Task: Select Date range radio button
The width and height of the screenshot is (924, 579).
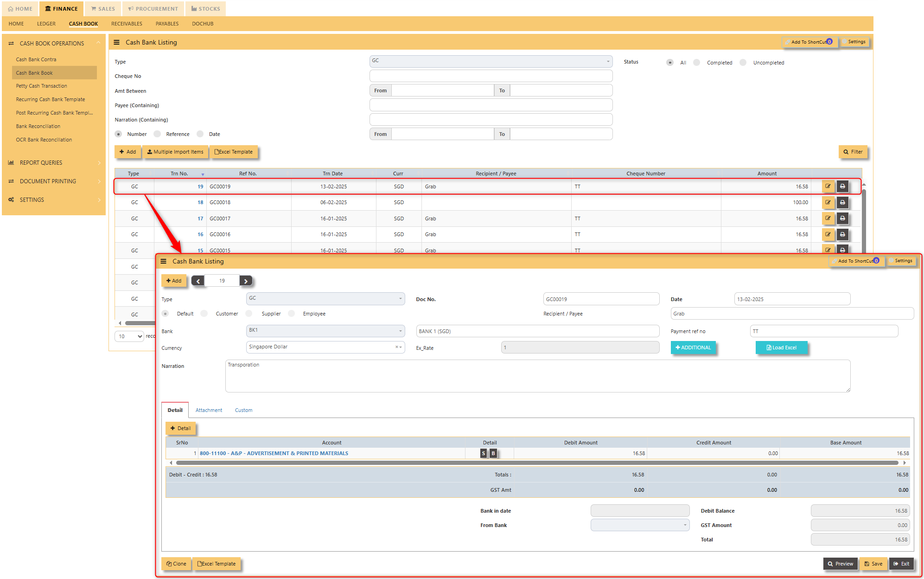Action: (200, 134)
